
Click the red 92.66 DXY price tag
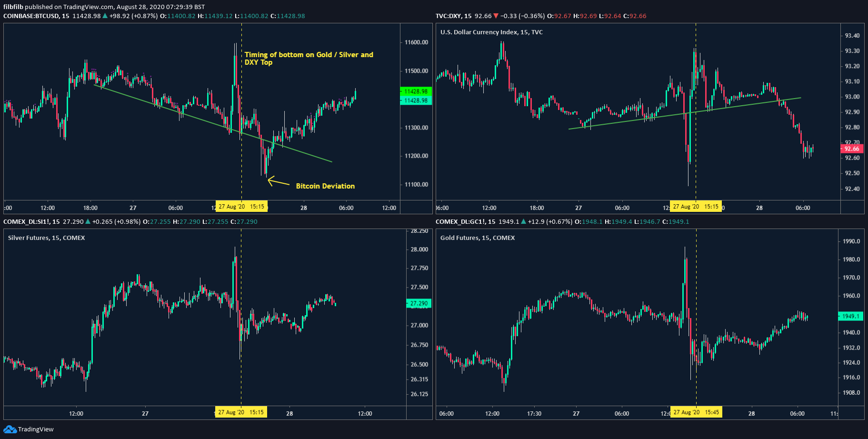[x=852, y=149]
